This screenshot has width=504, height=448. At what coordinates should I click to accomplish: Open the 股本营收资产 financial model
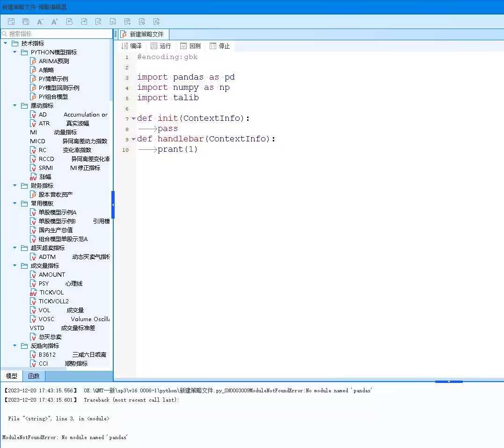tap(51, 195)
